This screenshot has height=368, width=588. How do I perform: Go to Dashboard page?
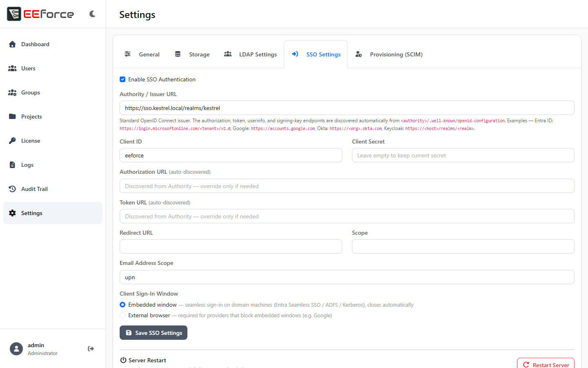(x=53, y=44)
